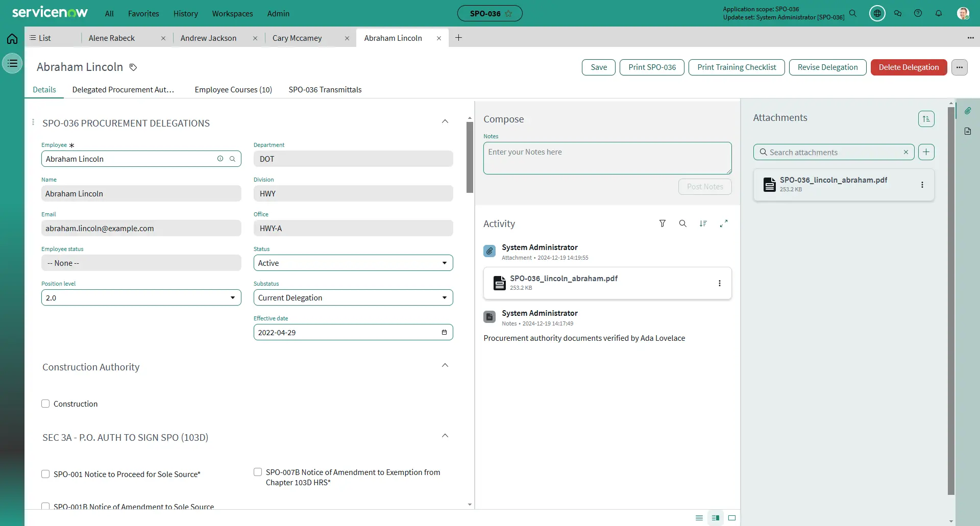Switch to the full form layout icon
Screen dimensions: 980x526
pos(731,518)
